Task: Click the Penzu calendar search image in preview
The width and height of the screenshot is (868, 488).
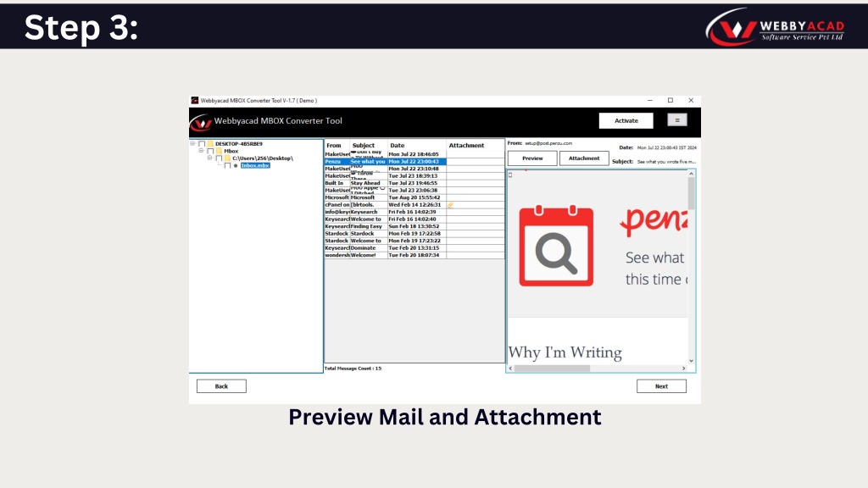Action: point(556,247)
